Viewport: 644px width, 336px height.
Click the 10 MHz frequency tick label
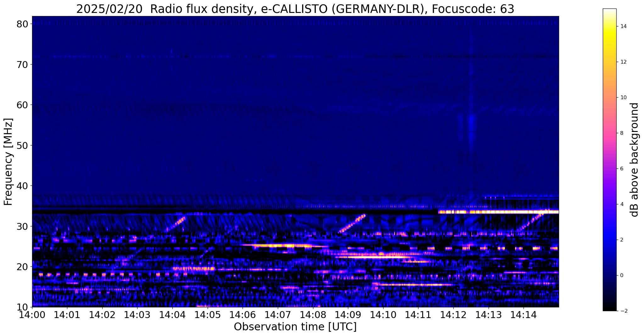click(22, 307)
